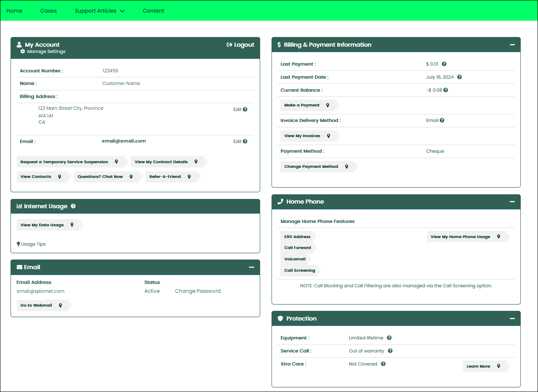Open the Content menu item
Image resolution: width=538 pixels, height=392 pixels.
point(153,11)
